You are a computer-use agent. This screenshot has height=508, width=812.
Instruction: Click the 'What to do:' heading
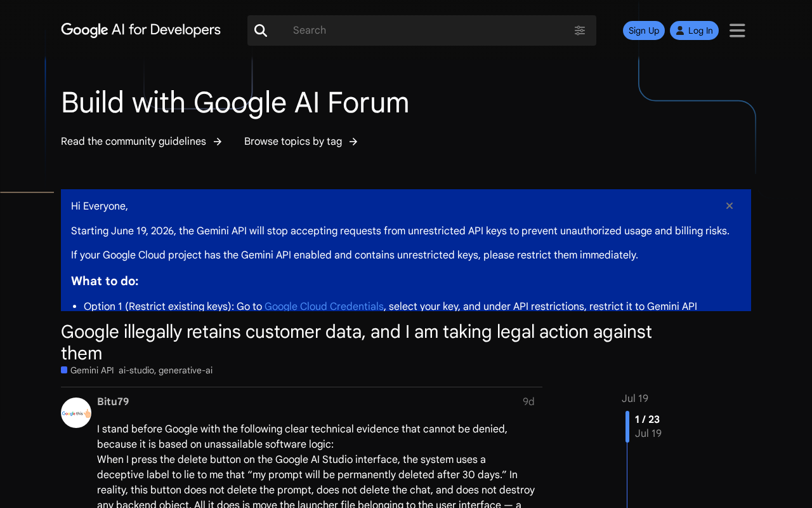point(105,281)
